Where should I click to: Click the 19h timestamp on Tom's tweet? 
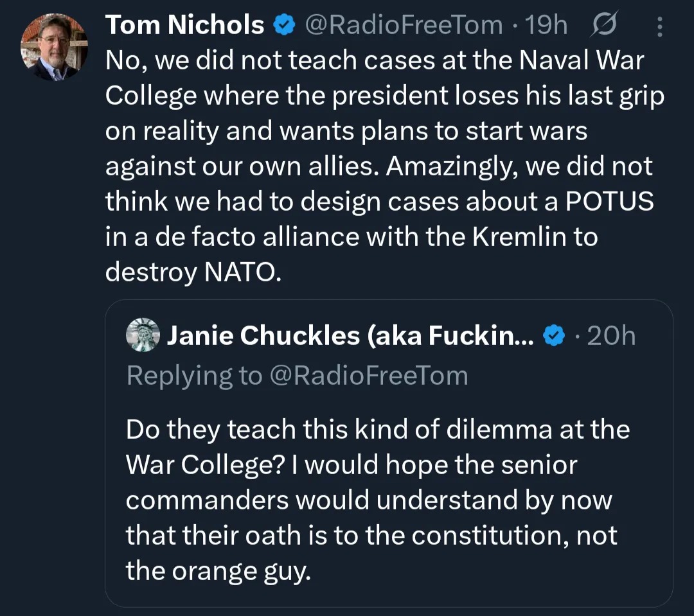click(x=547, y=24)
